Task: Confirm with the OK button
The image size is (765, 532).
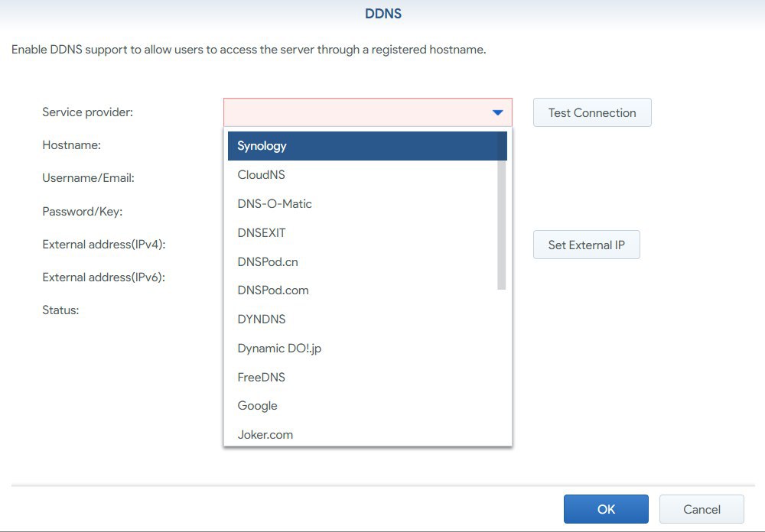Action: pyautogui.click(x=606, y=509)
